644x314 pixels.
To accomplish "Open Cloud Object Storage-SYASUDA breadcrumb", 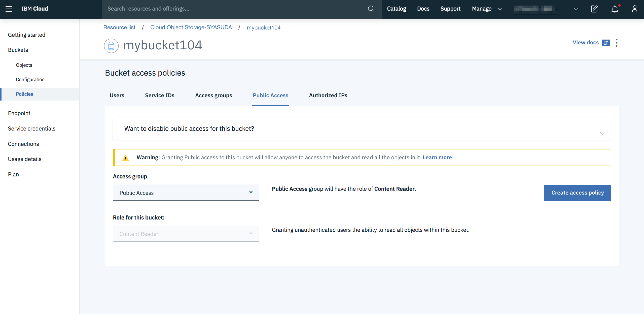I will tap(191, 27).
